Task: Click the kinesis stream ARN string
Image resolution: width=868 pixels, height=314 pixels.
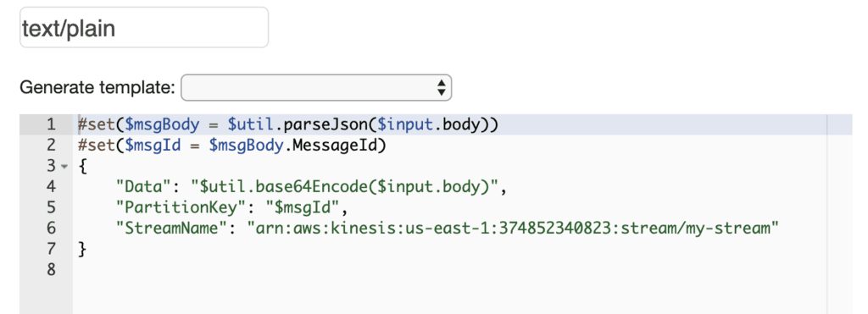Action: [x=513, y=229]
